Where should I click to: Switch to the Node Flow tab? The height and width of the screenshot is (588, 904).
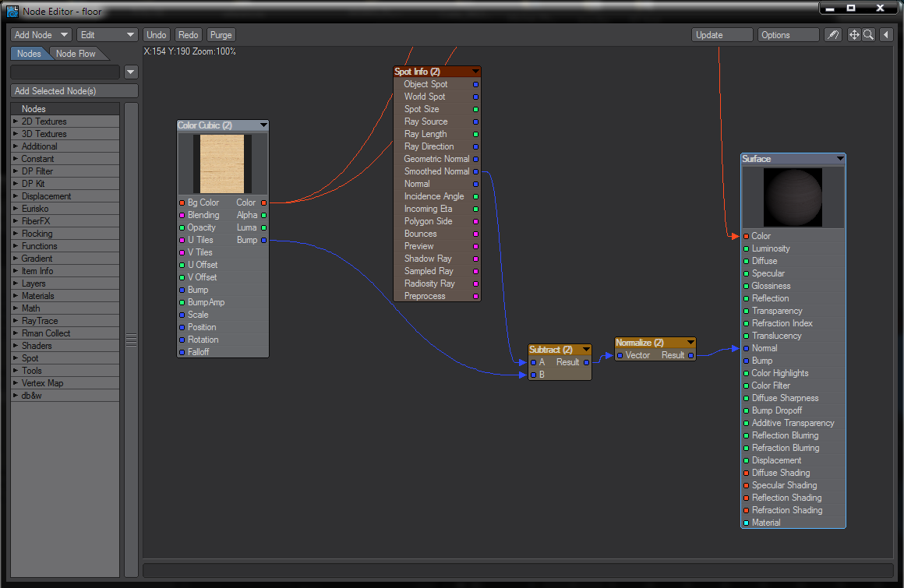coord(76,54)
